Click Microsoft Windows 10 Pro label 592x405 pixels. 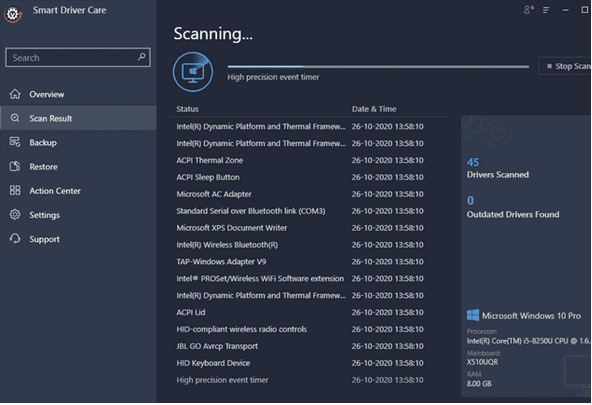pos(531,316)
